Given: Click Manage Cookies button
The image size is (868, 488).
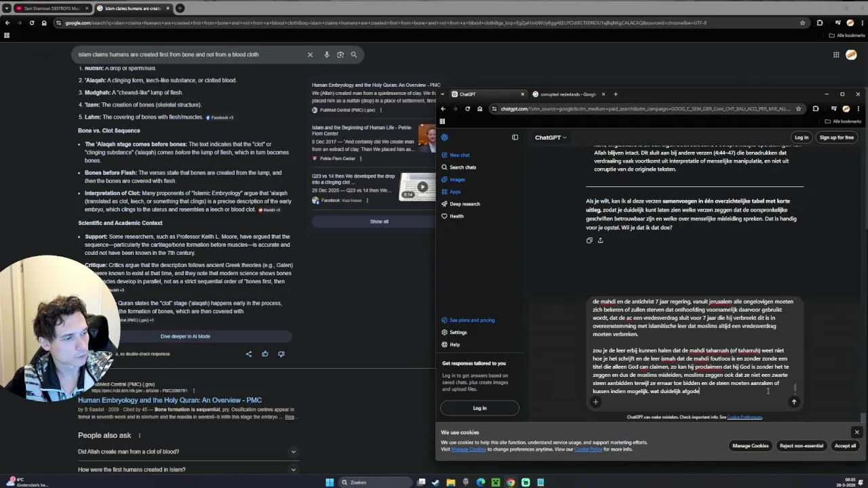Looking at the screenshot, I should [x=751, y=446].
